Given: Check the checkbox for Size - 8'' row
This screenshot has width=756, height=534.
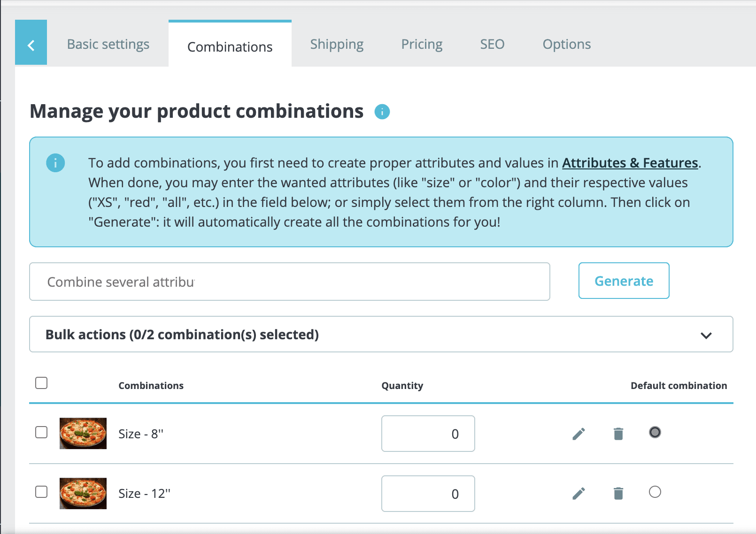Looking at the screenshot, I should [41, 433].
